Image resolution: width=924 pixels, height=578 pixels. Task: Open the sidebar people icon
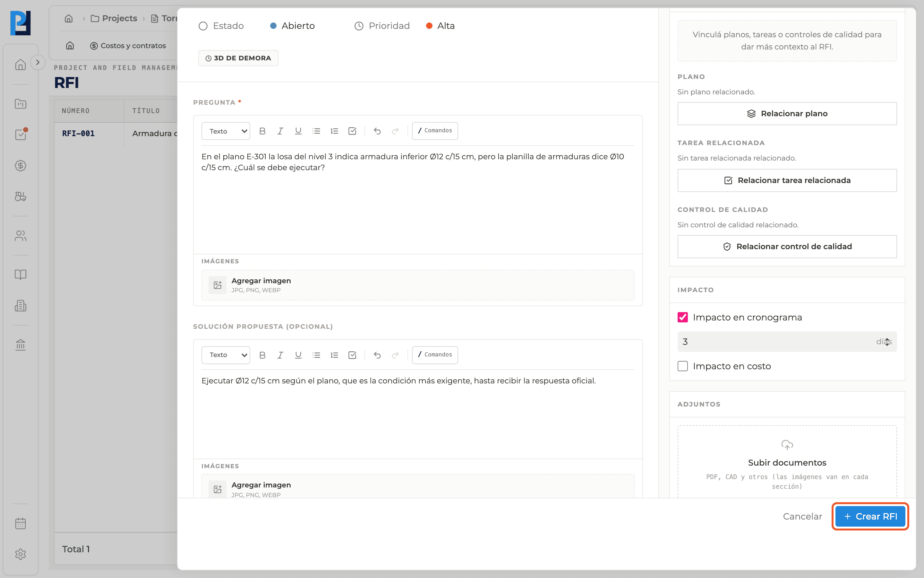point(21,236)
